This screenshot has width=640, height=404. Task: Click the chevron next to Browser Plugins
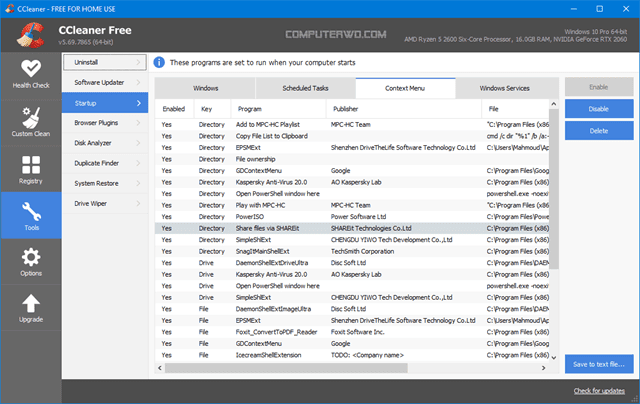[x=138, y=123]
